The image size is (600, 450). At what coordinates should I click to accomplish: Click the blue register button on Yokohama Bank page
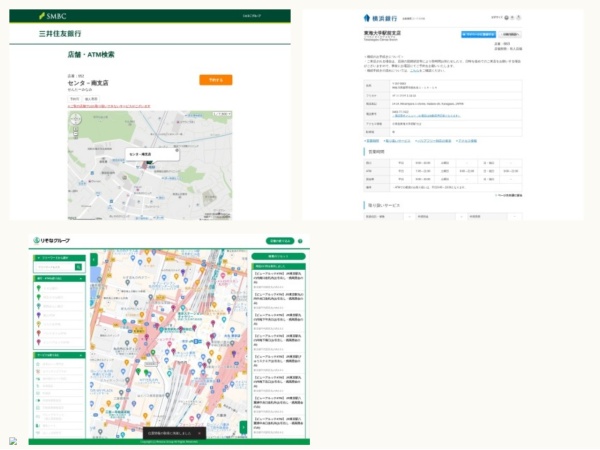point(478,34)
